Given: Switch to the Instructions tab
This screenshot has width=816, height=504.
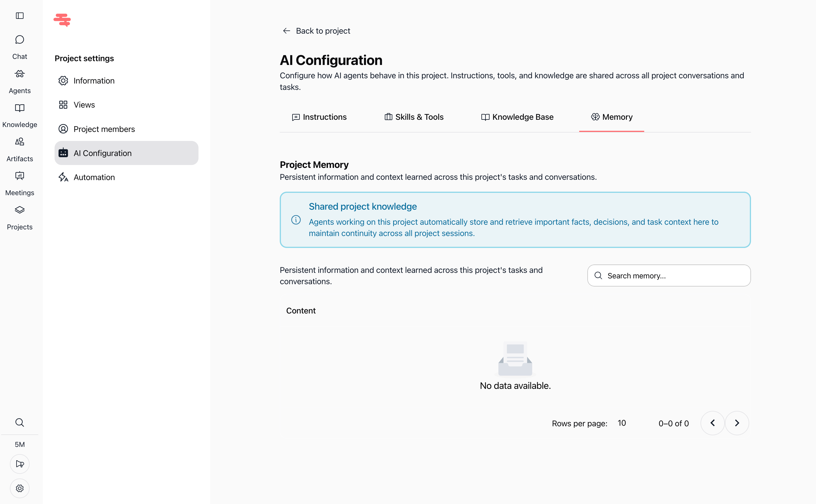Looking at the screenshot, I should (319, 117).
